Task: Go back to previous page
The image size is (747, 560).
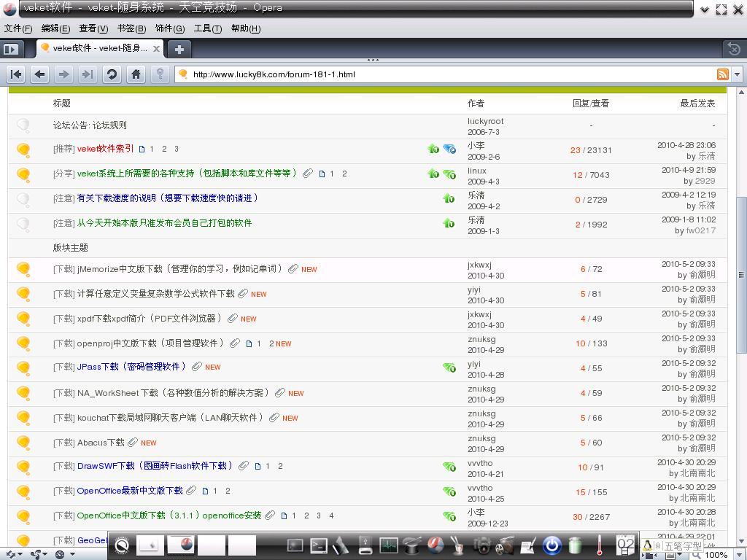Action: tap(40, 74)
